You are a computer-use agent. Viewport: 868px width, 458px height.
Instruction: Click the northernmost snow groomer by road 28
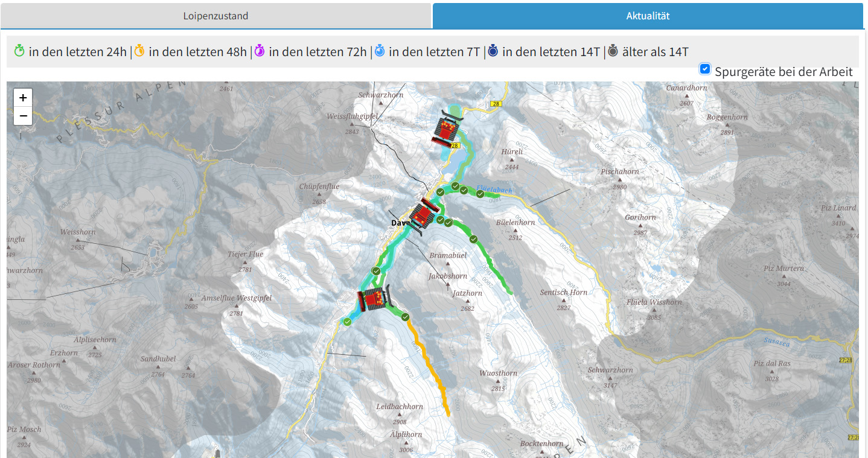click(448, 127)
